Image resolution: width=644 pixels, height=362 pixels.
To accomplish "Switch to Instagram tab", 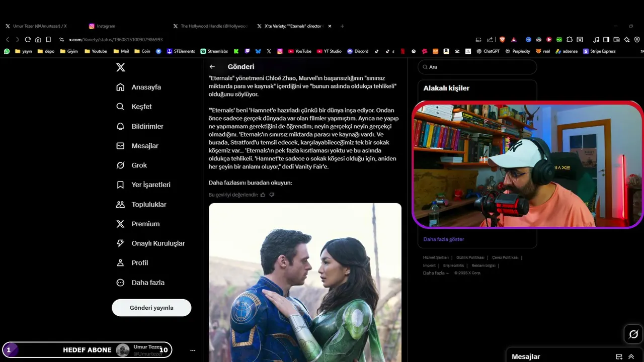I will pyautogui.click(x=102, y=26).
